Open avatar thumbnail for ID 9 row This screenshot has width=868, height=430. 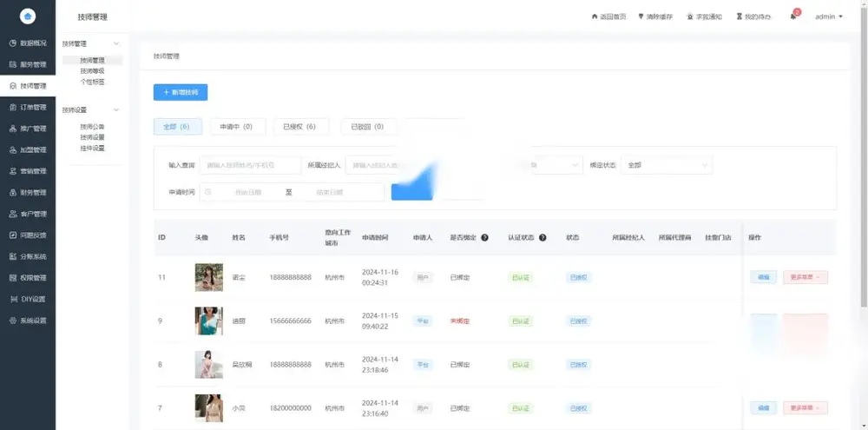coord(208,321)
